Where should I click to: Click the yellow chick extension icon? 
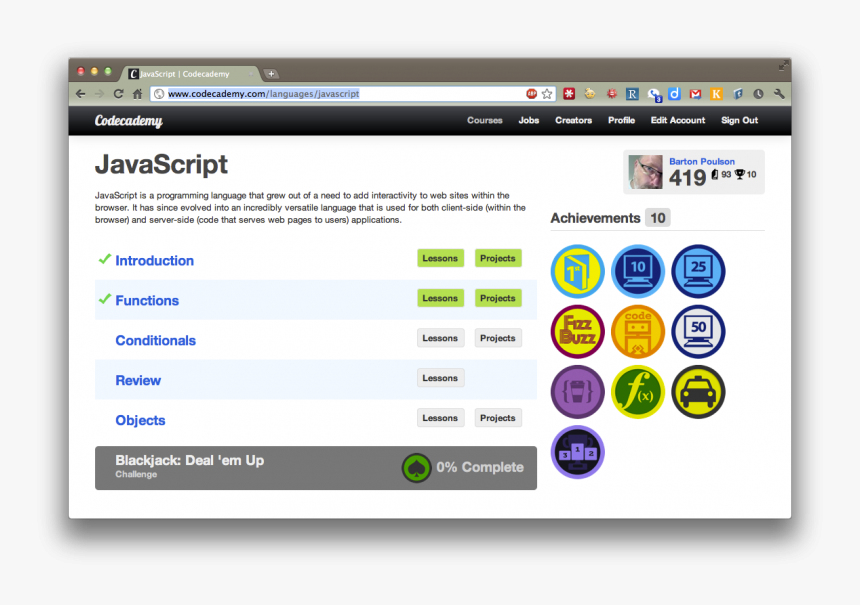click(x=590, y=94)
